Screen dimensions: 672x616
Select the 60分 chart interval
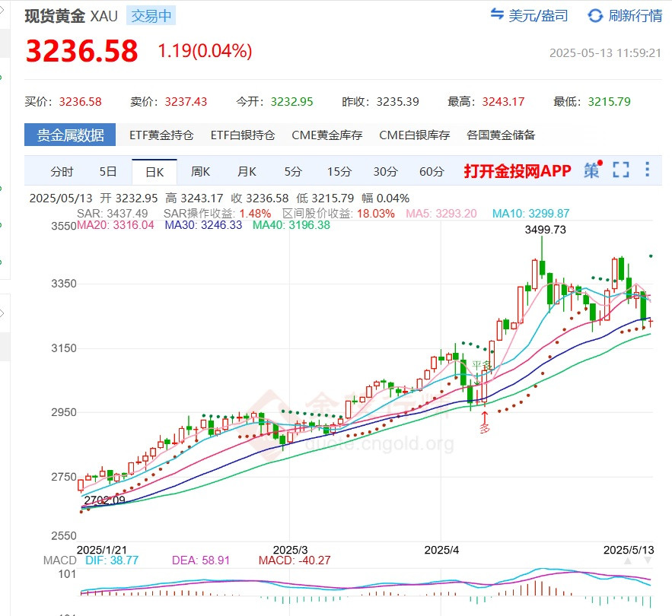coord(432,171)
